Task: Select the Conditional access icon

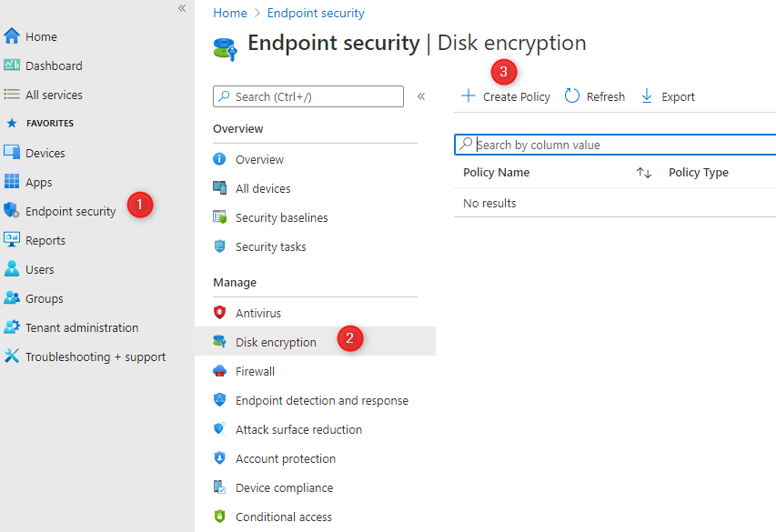Action: [x=219, y=516]
